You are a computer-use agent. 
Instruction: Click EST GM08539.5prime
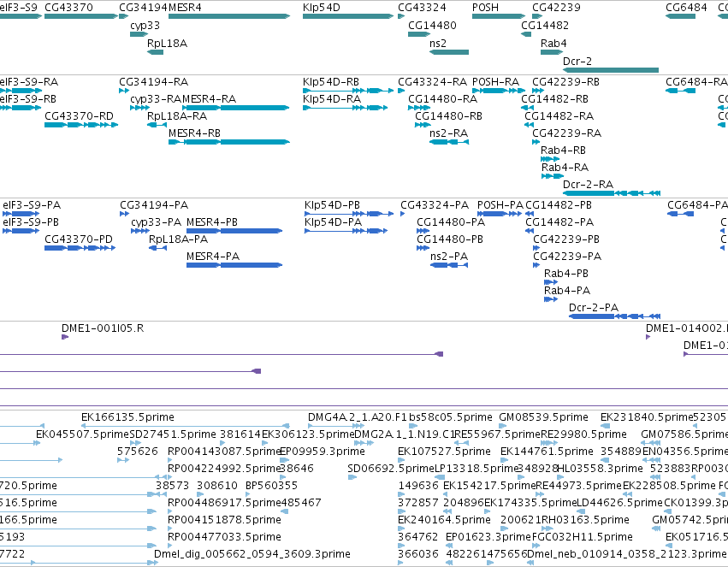(504, 426)
